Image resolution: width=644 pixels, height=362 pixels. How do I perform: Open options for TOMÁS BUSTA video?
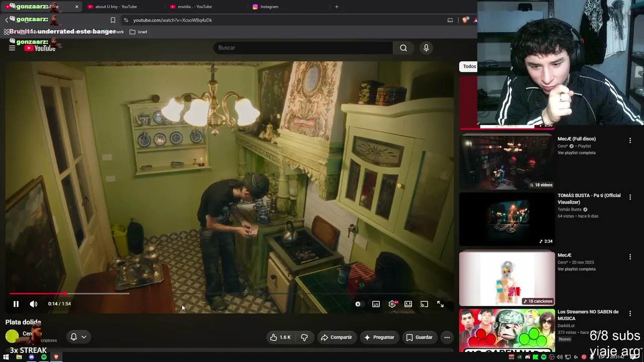pos(630,197)
